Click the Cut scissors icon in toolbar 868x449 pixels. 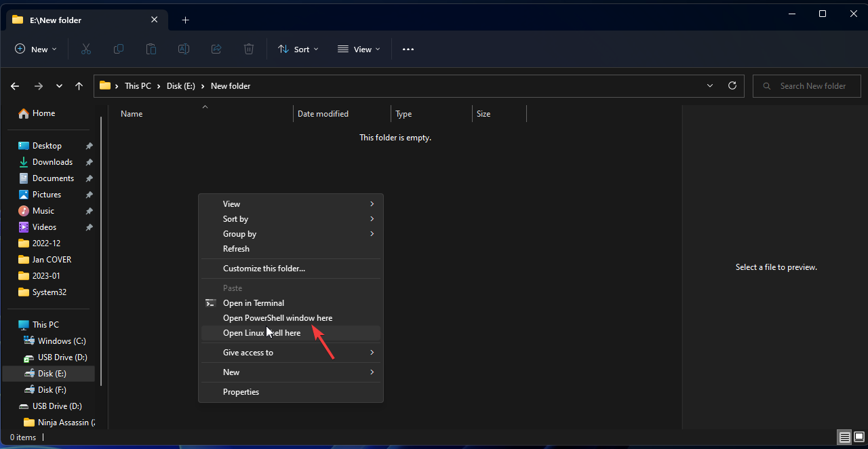coord(85,49)
